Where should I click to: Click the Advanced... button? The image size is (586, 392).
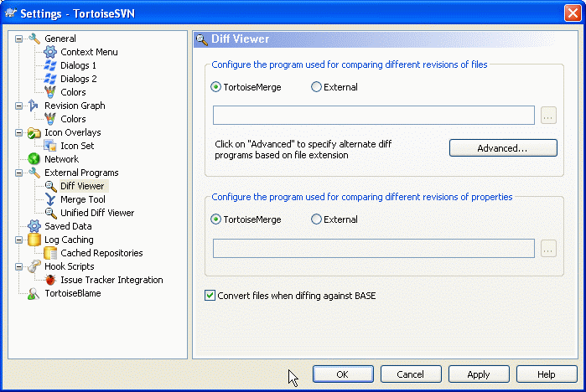tap(503, 148)
